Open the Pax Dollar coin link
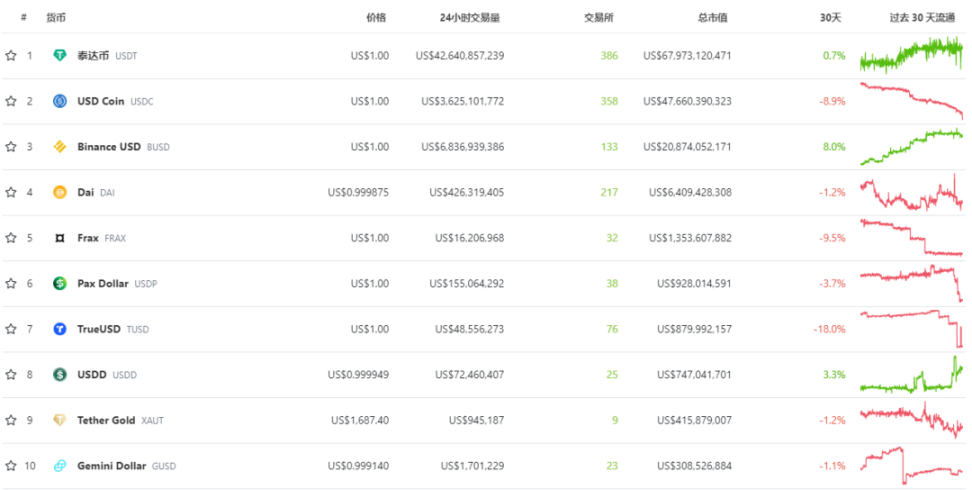Viewport: 972px width, 490px height. pos(103,283)
